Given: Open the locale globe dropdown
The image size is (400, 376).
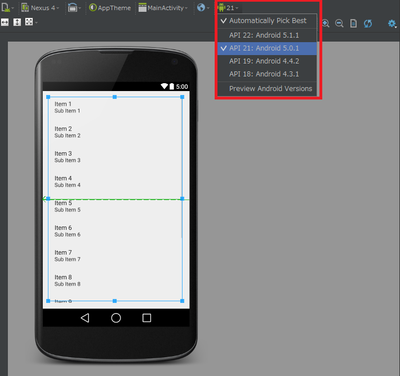Looking at the screenshot, I should click(x=203, y=7).
